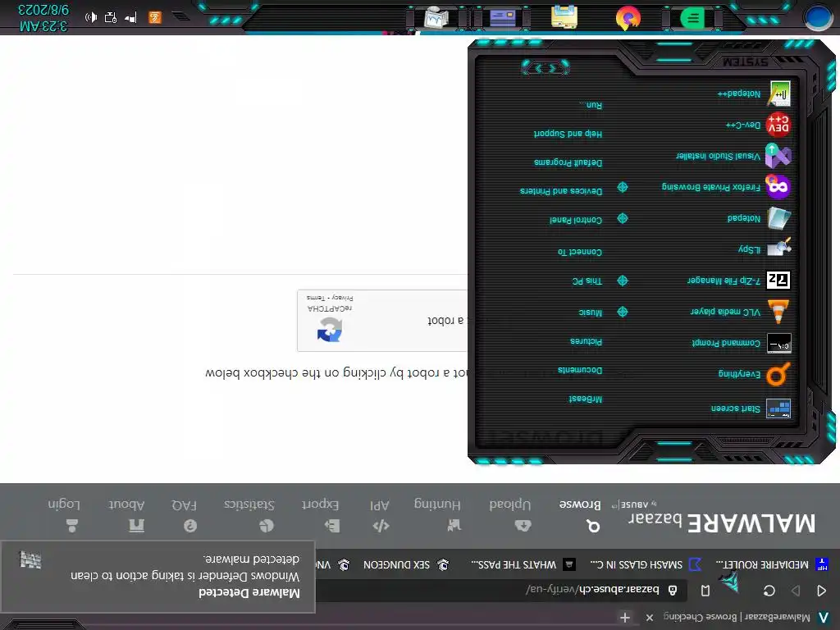Expand the Devices and Printers submenu marker
Screen dimensions: 840x630
[x=623, y=188]
